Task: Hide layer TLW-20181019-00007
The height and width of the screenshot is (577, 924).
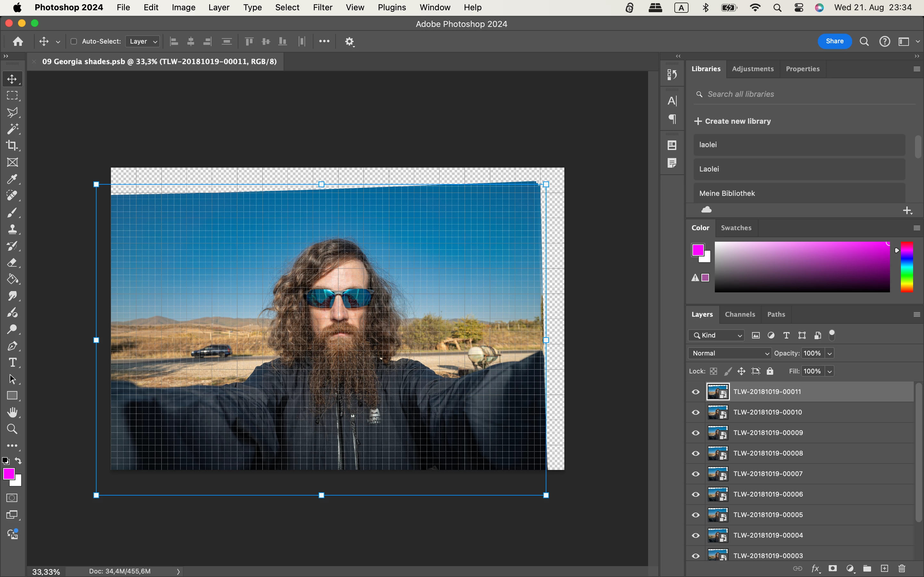Action: pyautogui.click(x=696, y=473)
